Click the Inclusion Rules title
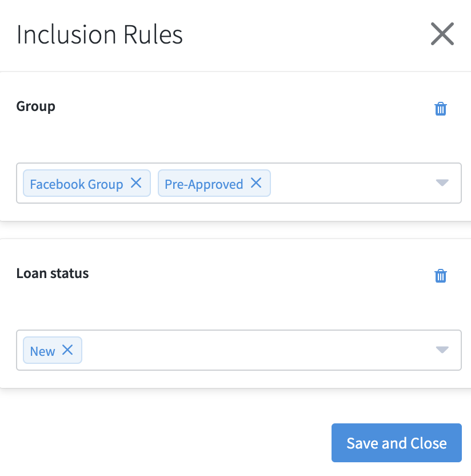 [99, 34]
